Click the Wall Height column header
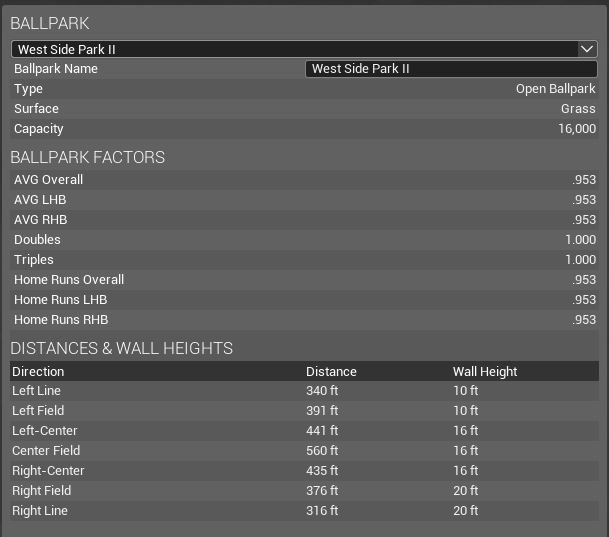 tap(485, 371)
